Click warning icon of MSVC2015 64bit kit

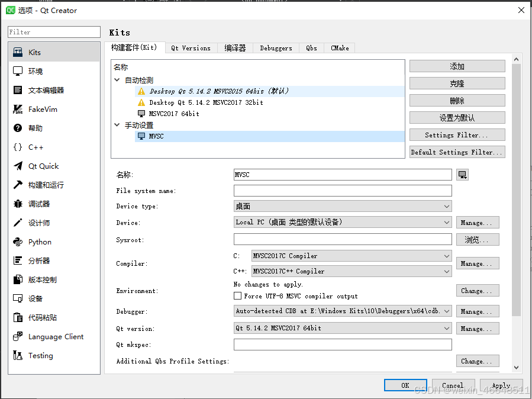tap(141, 91)
